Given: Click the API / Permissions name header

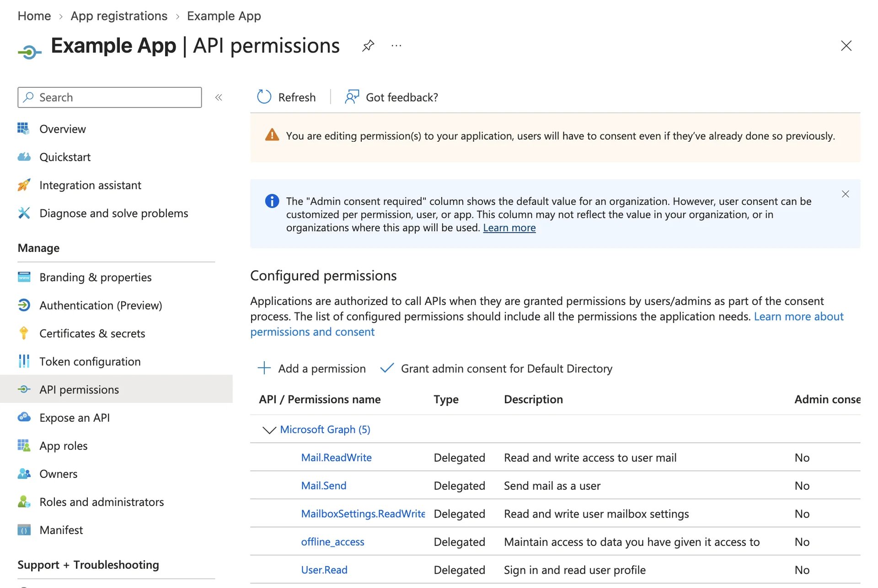Looking at the screenshot, I should (x=320, y=400).
